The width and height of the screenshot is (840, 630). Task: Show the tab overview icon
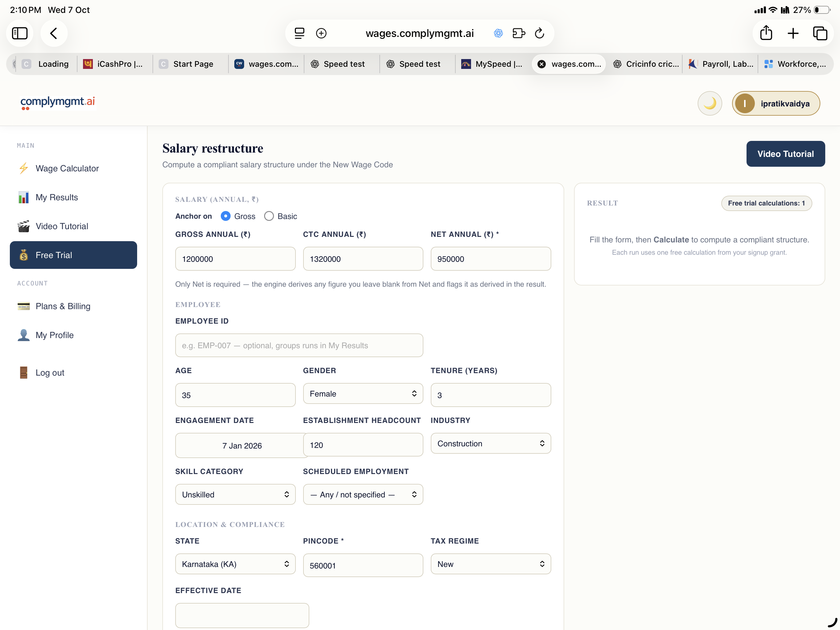pyautogui.click(x=820, y=34)
